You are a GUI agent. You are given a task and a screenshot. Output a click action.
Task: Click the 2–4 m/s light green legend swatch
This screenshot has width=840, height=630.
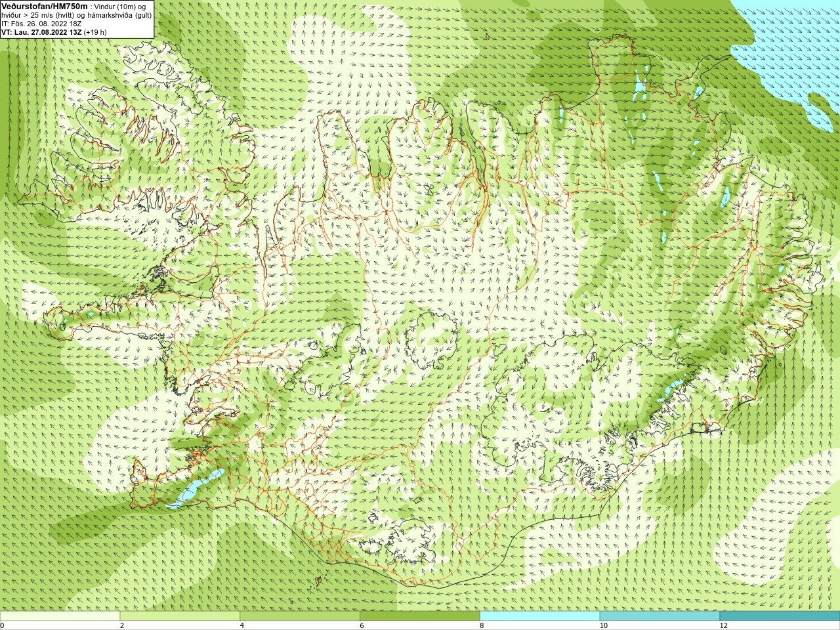pyautogui.click(x=180, y=616)
